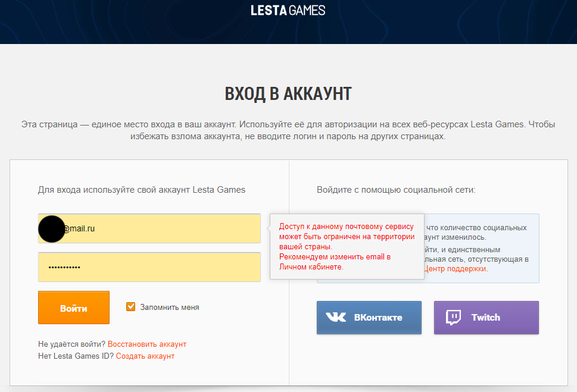Focus the email input field

pos(161,228)
